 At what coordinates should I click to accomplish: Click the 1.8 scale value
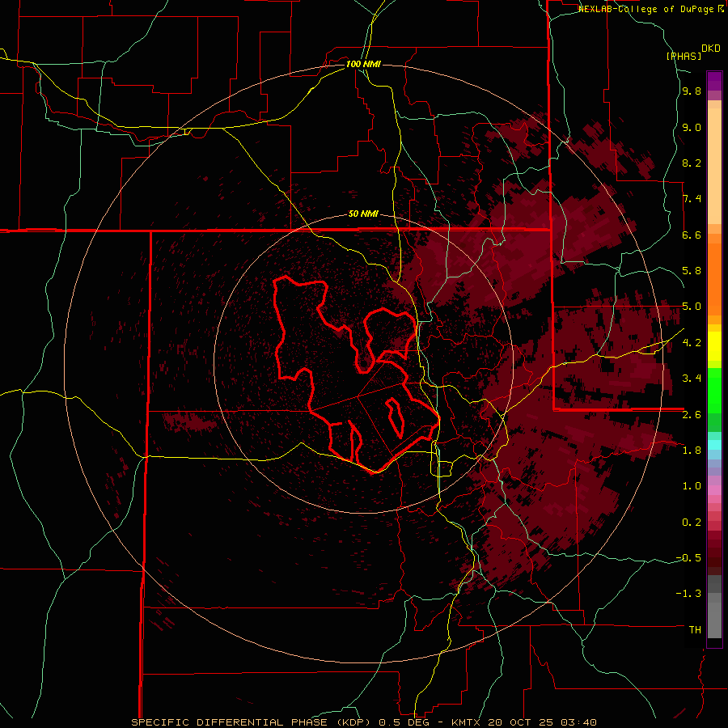tap(692, 450)
